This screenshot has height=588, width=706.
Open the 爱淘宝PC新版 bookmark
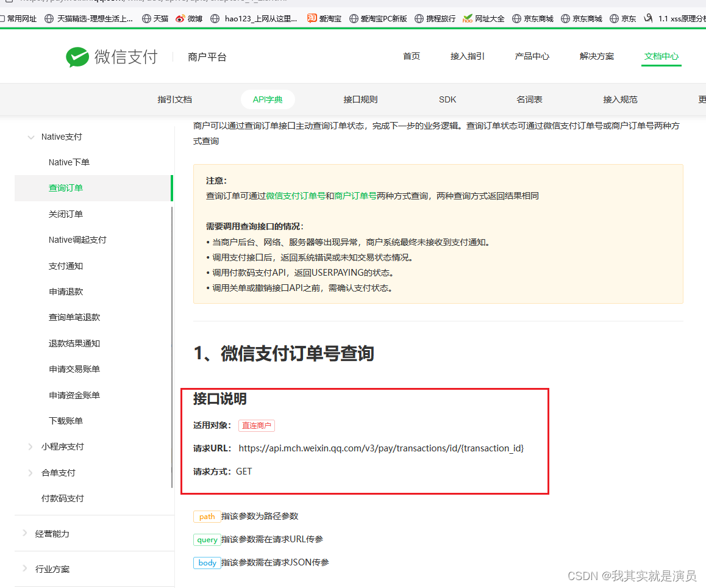tap(378, 18)
